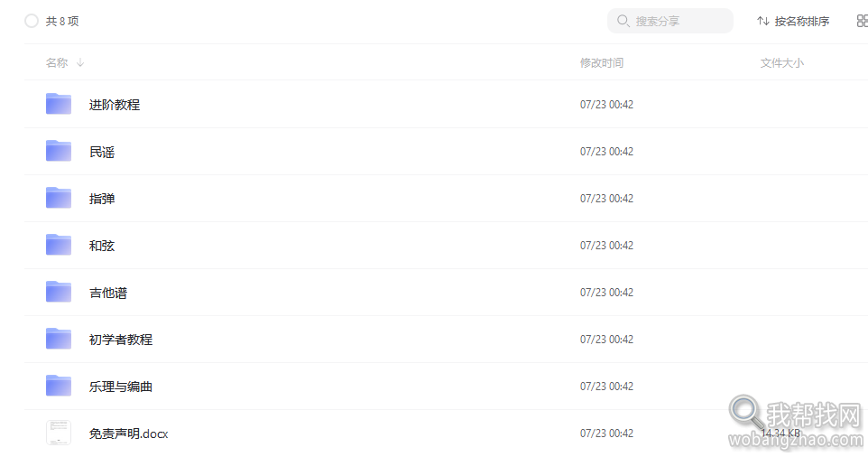Select the 免责声明.docx file name

128,434
